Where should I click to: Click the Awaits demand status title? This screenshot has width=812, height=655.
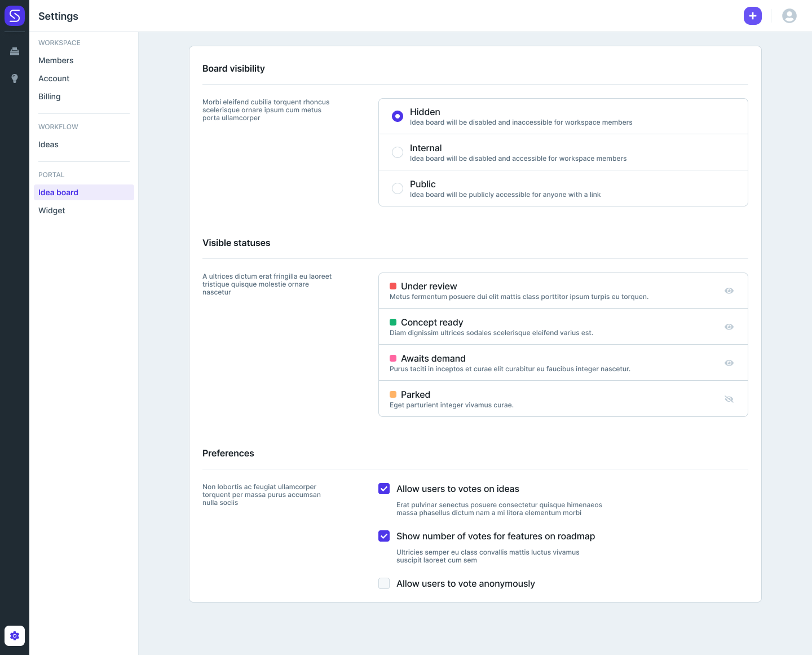click(x=433, y=358)
